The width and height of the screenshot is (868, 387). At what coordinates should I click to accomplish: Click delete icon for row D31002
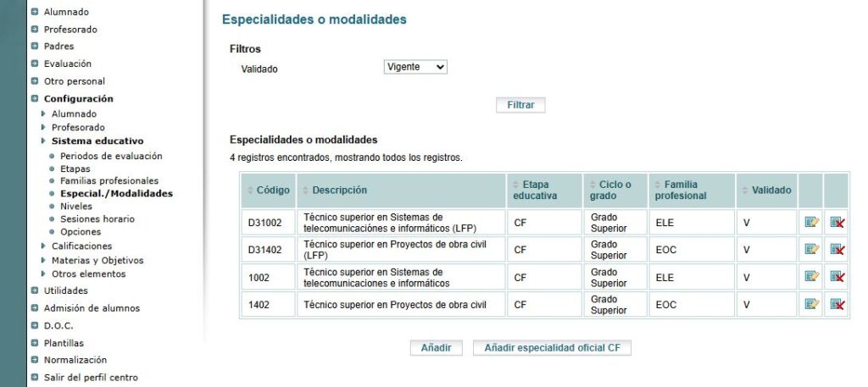[x=837, y=222]
